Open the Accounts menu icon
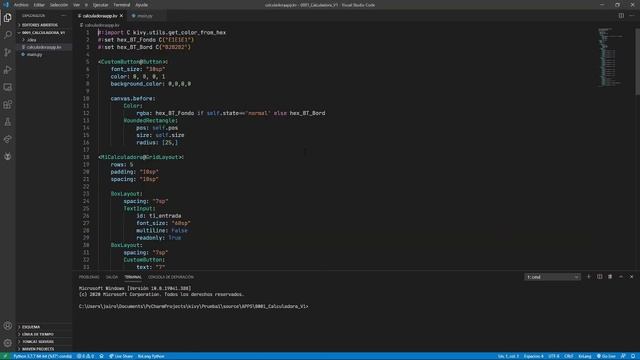The image size is (640, 360). click(7, 326)
